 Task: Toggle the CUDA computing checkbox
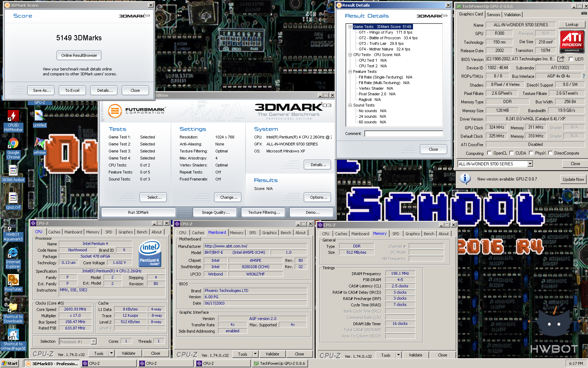[x=511, y=153]
